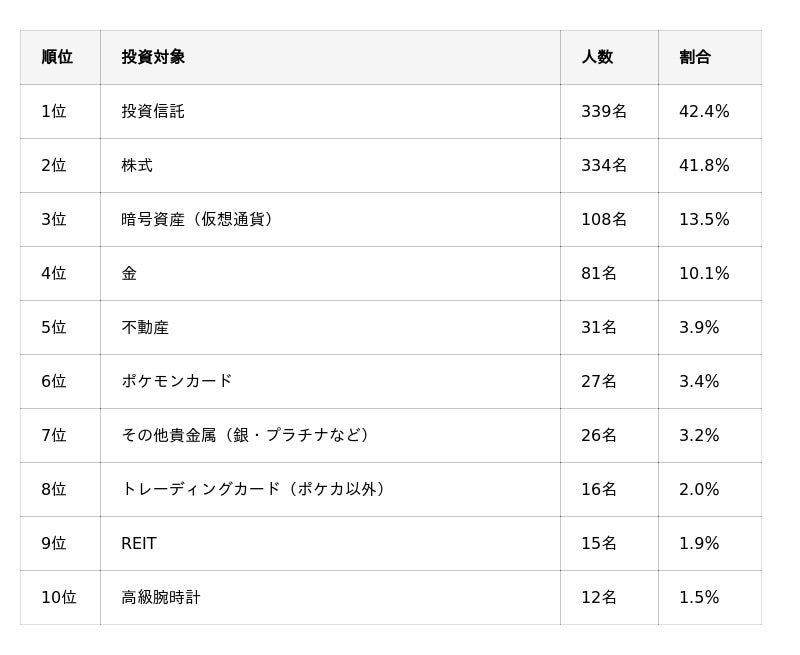Click the ポケモンカード cell
Screen dimensions: 800x655
(177, 381)
